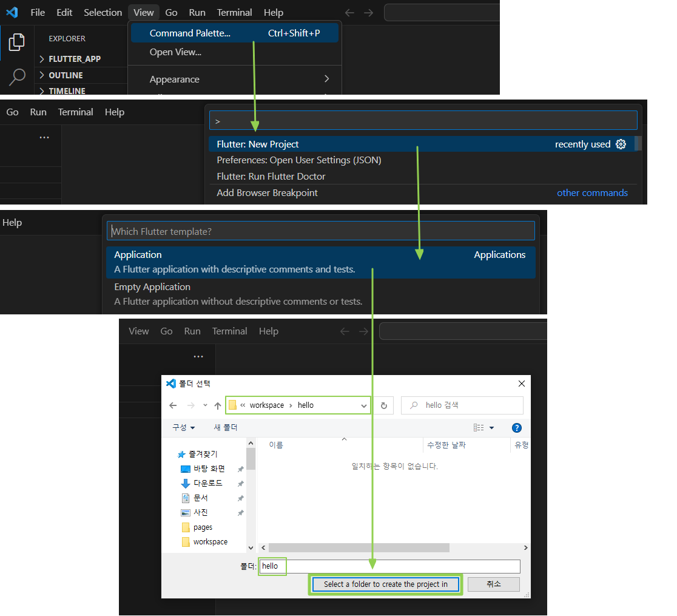Viewport: 677px width, 616px height.
Task: Select Flutter: Run Flutter Doctor command
Action: [x=422, y=176]
